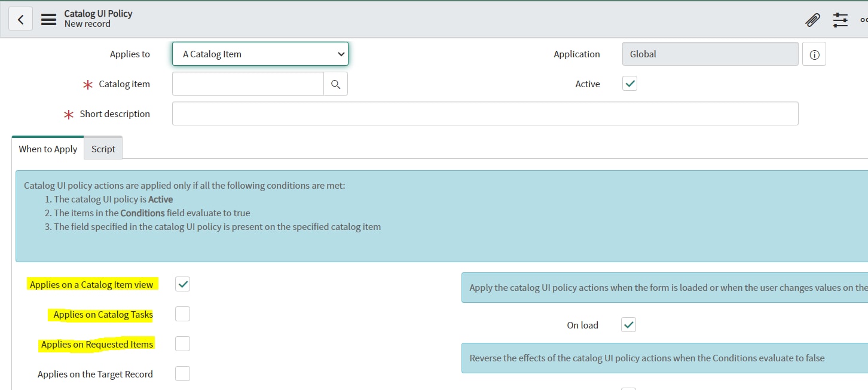This screenshot has width=868, height=390.
Task: Toggle Applies on a Catalog Item view checkbox
Action: (x=183, y=284)
